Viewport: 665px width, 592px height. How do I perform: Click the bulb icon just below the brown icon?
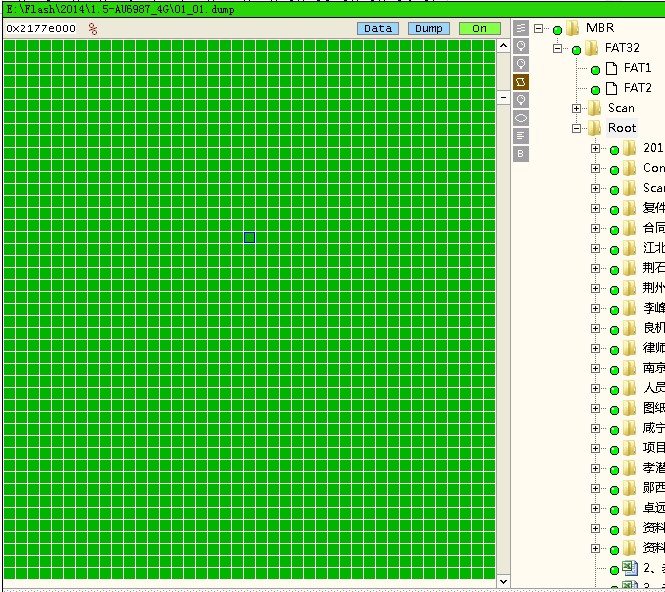coord(521,100)
